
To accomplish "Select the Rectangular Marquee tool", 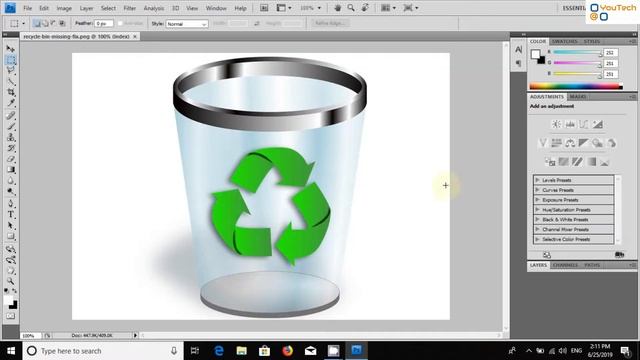I will pos(11,60).
